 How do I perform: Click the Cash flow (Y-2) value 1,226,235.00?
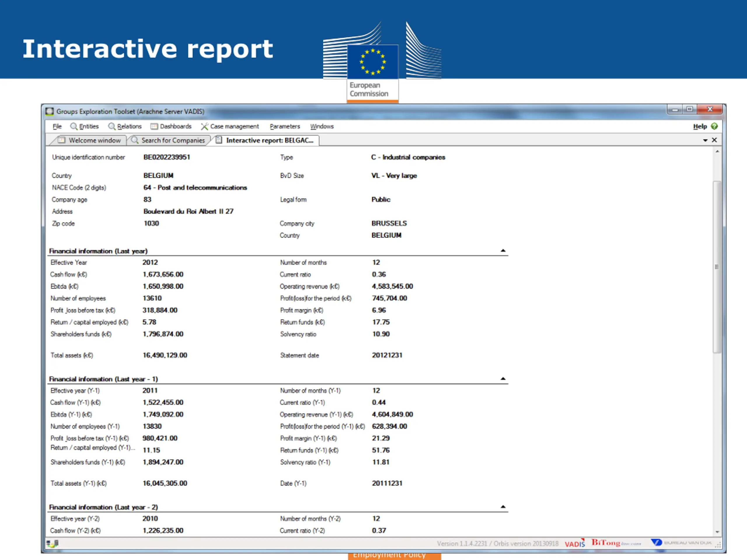(x=163, y=530)
